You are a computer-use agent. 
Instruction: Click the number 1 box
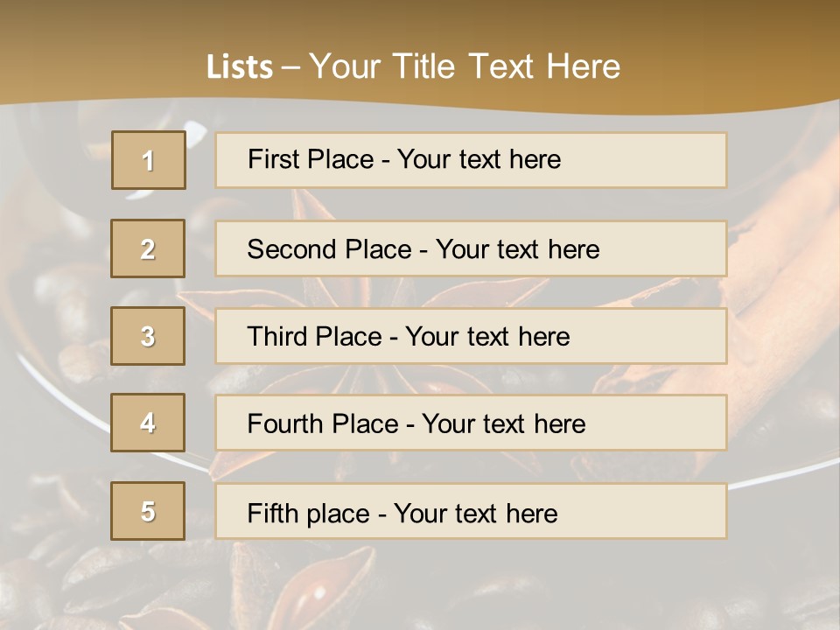coord(149,160)
